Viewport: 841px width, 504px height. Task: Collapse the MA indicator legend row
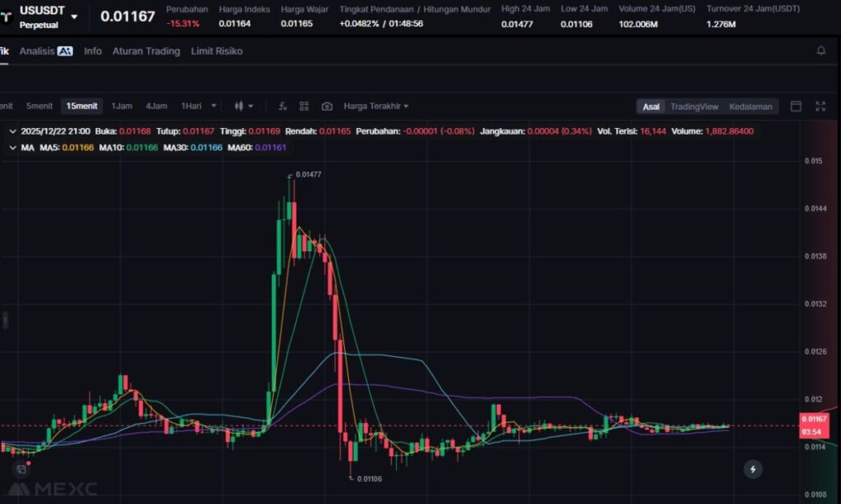coord(11,147)
